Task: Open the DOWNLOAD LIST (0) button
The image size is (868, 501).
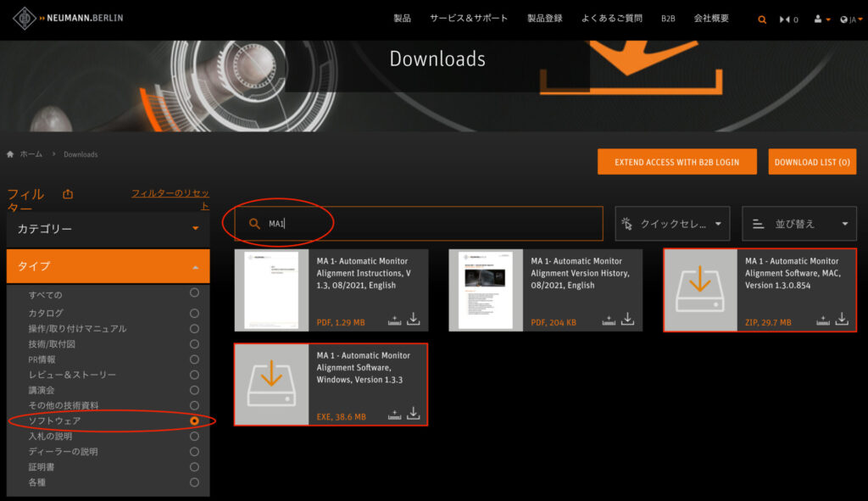Action: [x=812, y=162]
